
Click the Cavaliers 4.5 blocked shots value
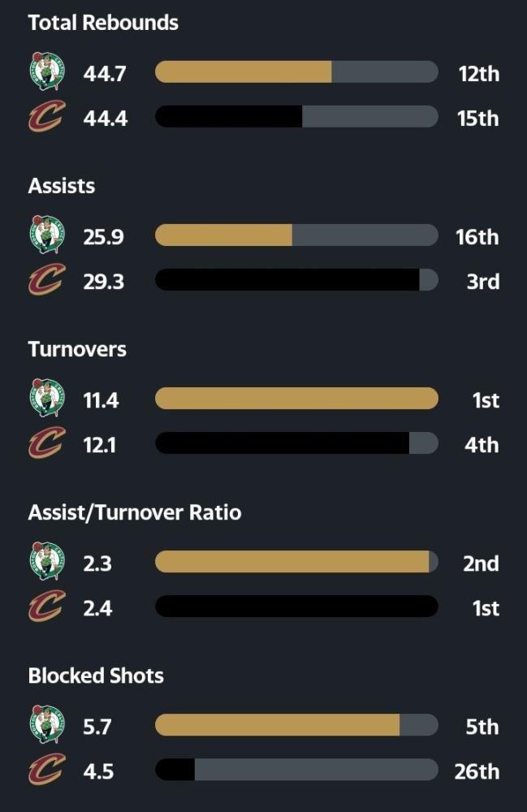pyautogui.click(x=98, y=771)
